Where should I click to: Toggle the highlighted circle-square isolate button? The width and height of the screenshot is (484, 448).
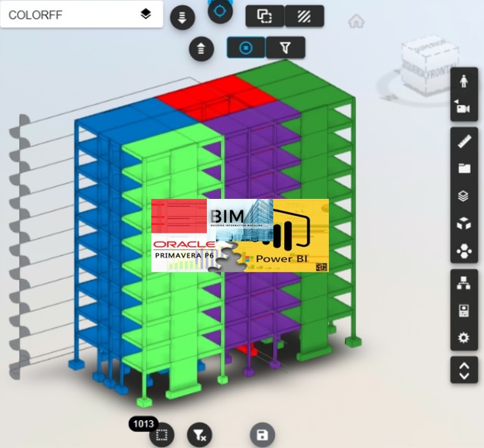(246, 48)
